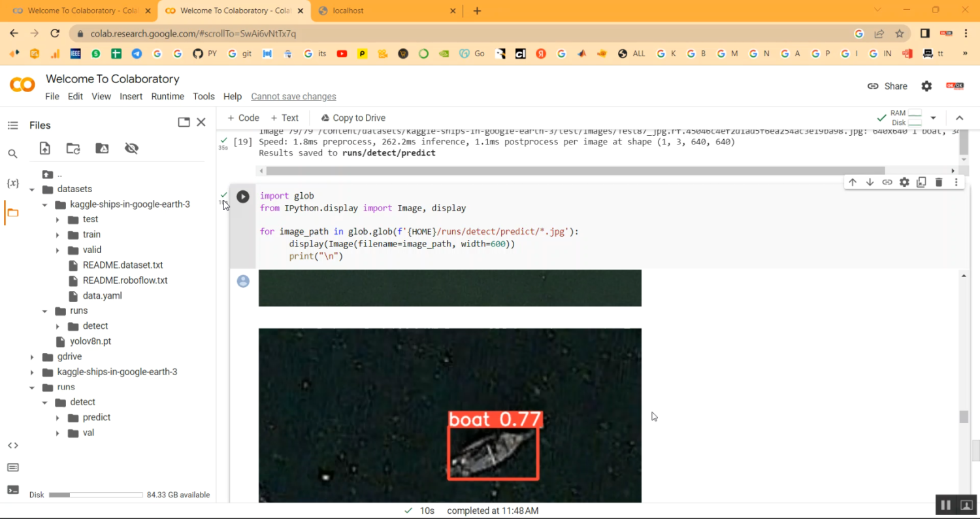Image resolution: width=980 pixels, height=519 pixels.
Task: Open the Help menu
Action: coord(233,96)
